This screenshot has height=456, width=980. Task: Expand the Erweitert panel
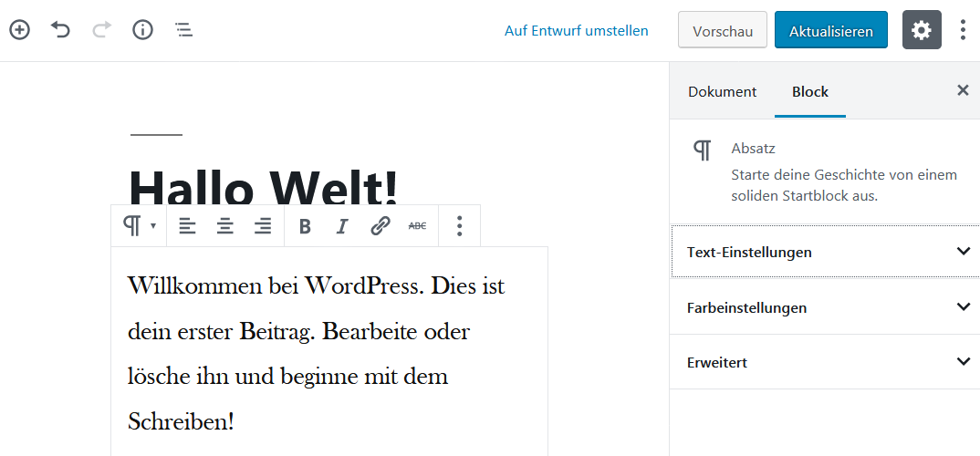[824, 362]
